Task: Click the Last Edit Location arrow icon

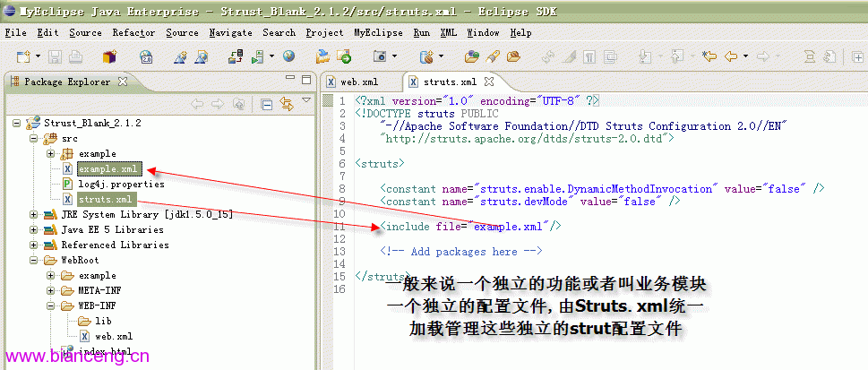Action: [x=709, y=56]
